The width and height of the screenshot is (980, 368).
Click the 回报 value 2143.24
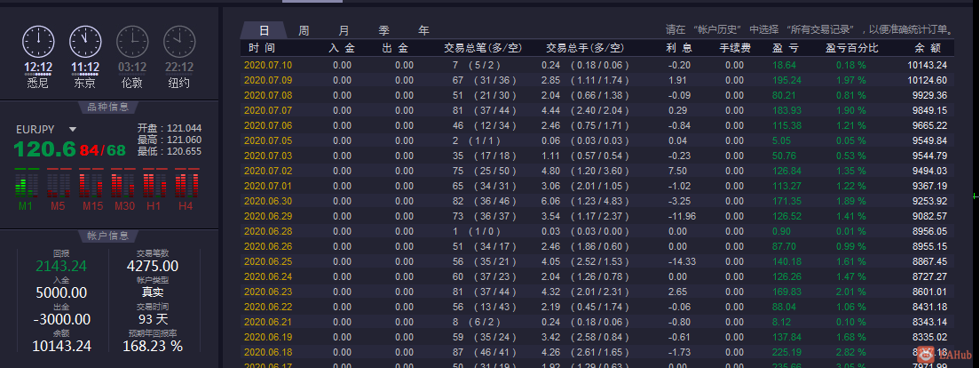click(x=61, y=266)
